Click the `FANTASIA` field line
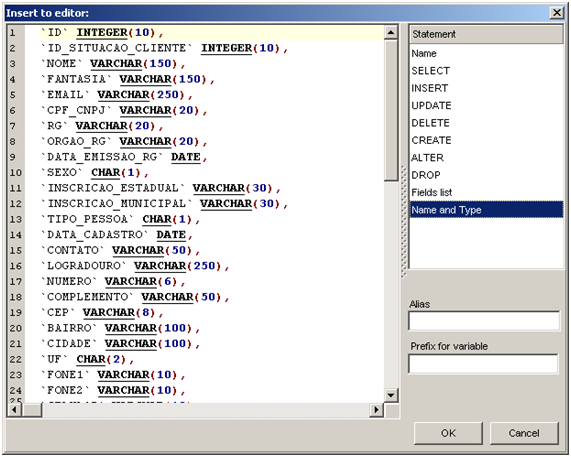The image size is (571, 457). (x=127, y=79)
